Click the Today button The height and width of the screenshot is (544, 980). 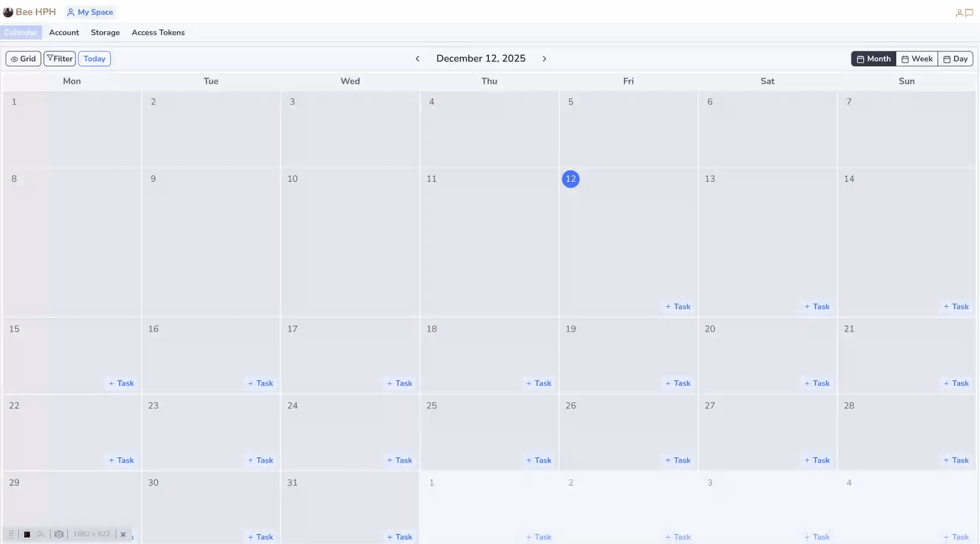tap(94, 58)
